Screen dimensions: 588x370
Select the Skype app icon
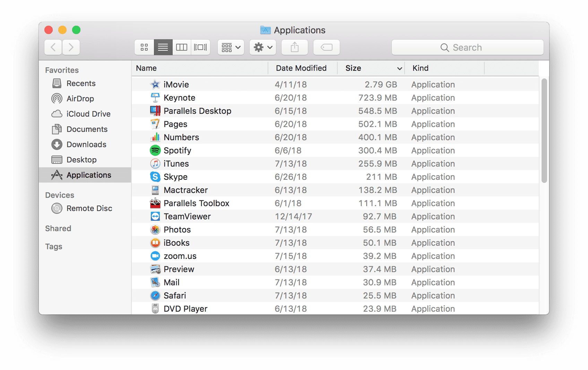coord(155,177)
